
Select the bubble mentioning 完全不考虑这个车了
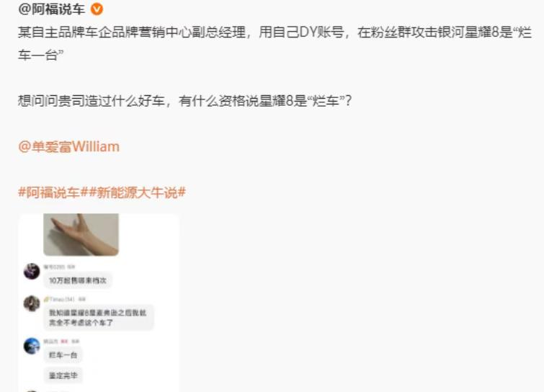point(99,318)
